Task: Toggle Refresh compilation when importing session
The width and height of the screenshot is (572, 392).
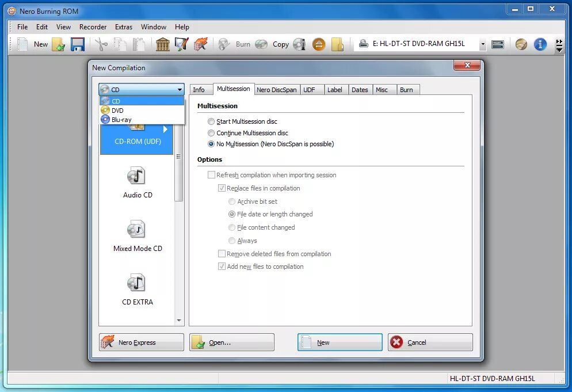Action: (x=211, y=175)
